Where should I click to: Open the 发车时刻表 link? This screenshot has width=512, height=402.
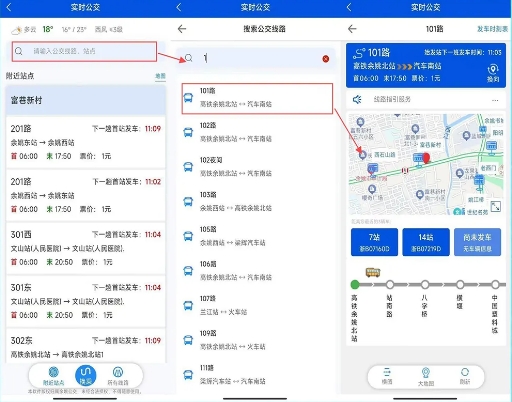click(492, 29)
